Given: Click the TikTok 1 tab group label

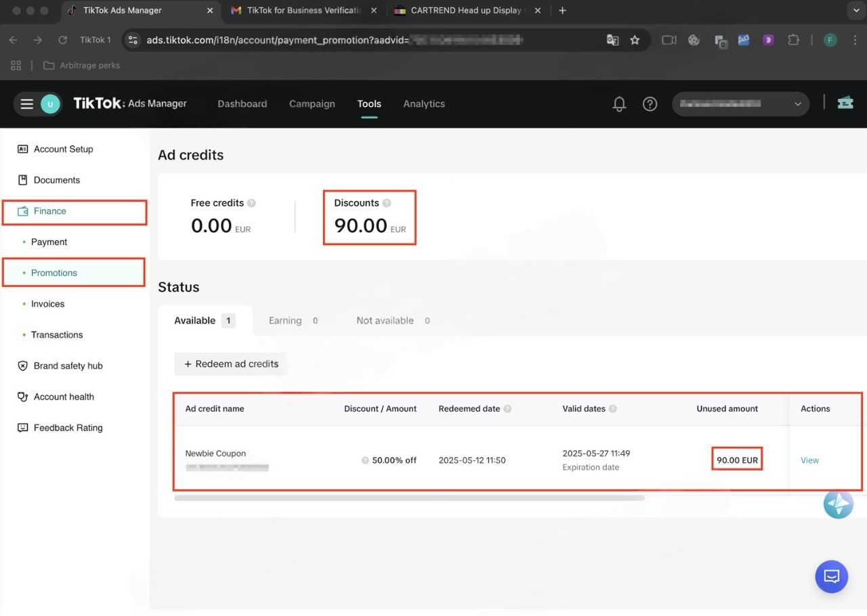Looking at the screenshot, I should 95,40.
